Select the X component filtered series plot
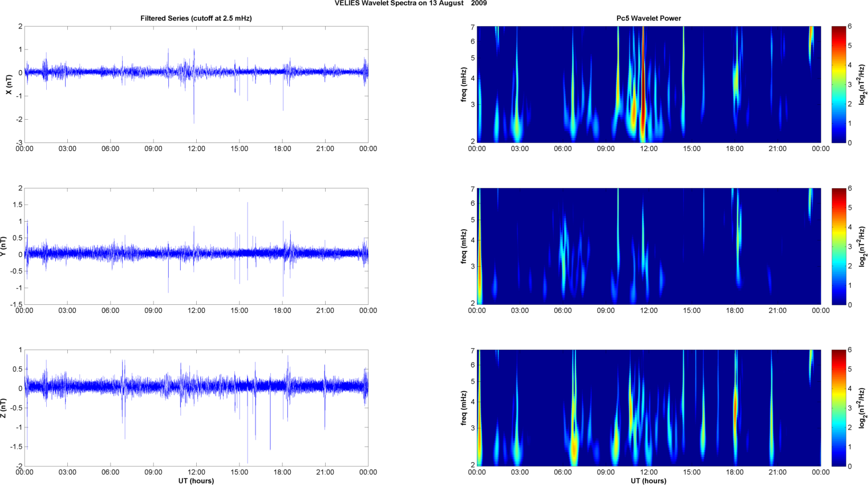 (x=196, y=84)
